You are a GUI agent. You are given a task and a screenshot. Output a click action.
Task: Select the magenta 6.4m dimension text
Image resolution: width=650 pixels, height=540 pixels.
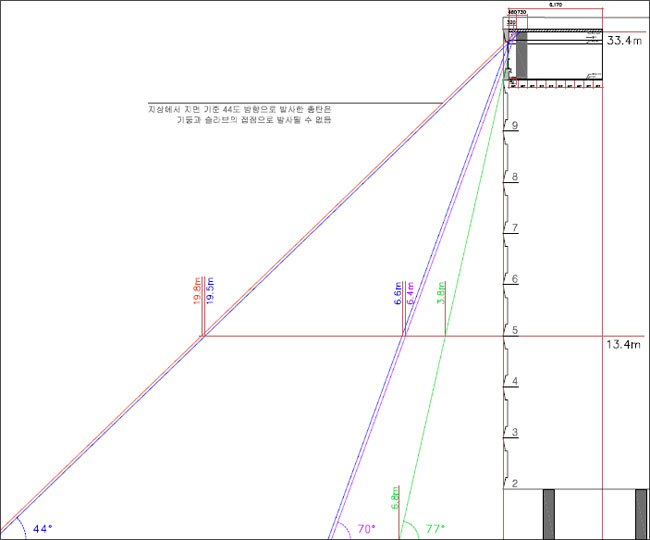tap(411, 294)
